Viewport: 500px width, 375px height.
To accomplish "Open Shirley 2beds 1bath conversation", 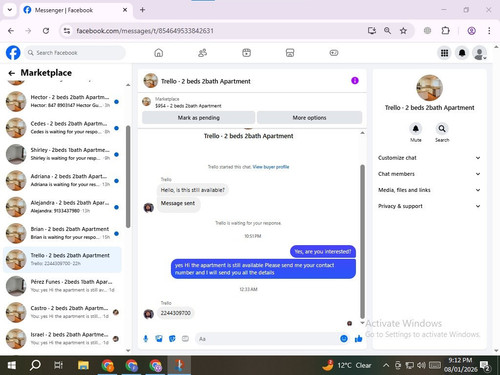I will point(62,154).
